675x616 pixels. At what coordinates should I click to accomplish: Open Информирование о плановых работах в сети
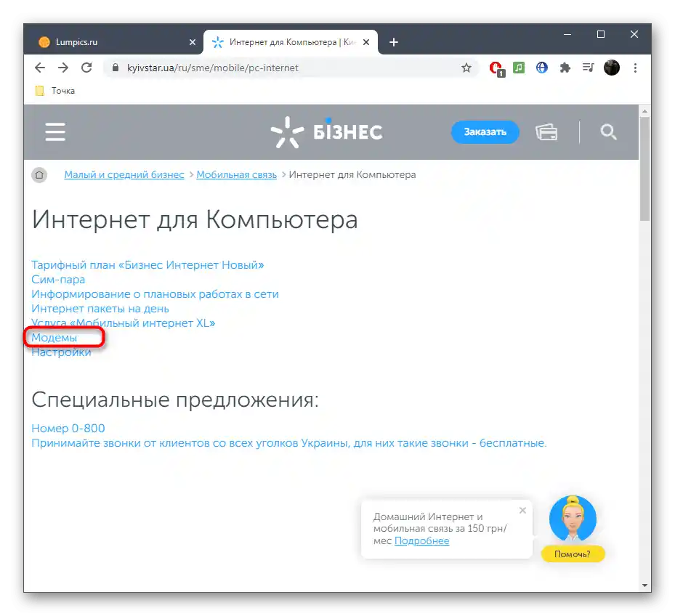coord(155,294)
